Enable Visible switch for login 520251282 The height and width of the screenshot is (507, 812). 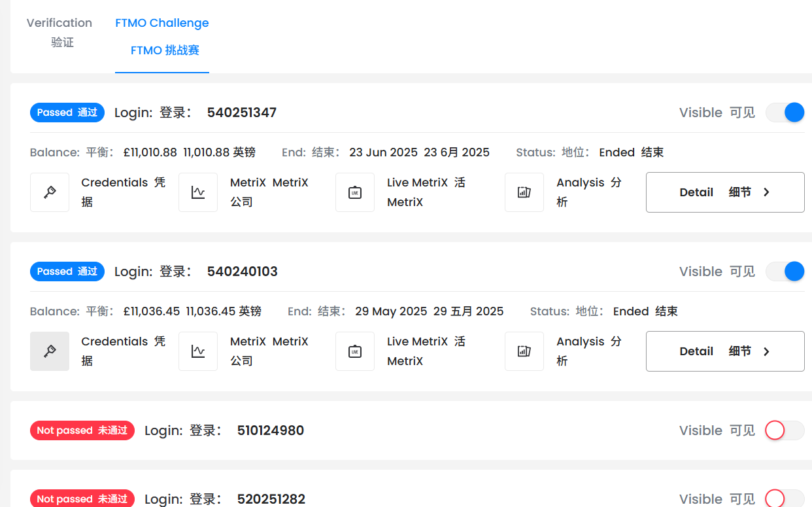click(785, 498)
